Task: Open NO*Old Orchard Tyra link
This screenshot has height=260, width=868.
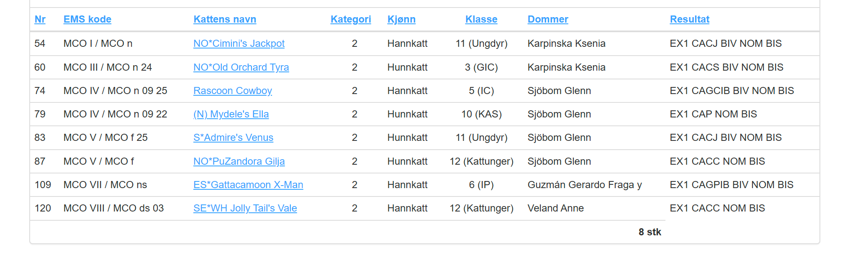Action: point(241,67)
